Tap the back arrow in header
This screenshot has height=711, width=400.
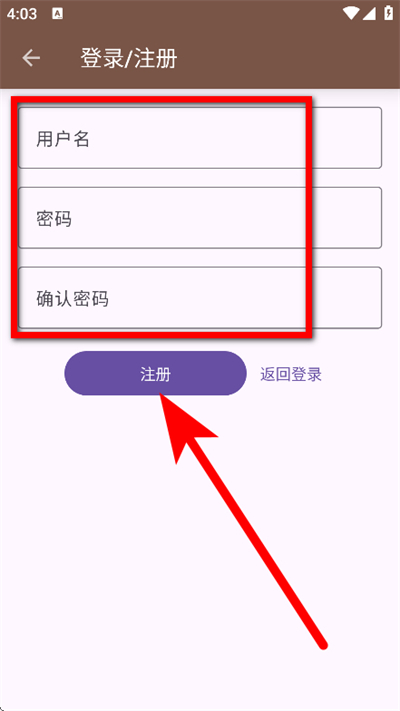point(31,58)
